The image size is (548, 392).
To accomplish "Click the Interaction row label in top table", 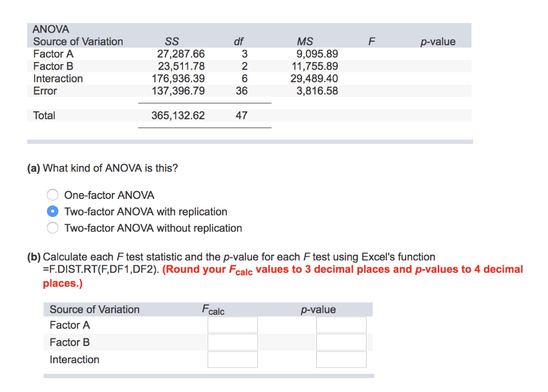I will pyautogui.click(x=58, y=79).
